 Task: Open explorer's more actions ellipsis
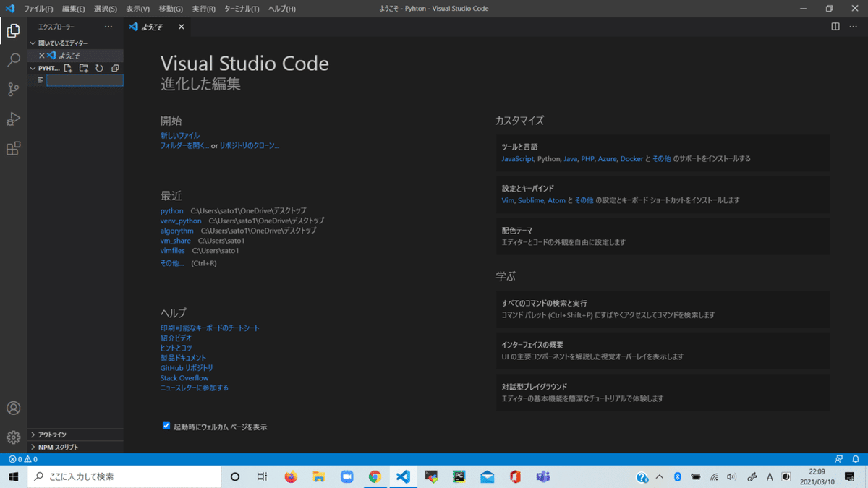(109, 27)
